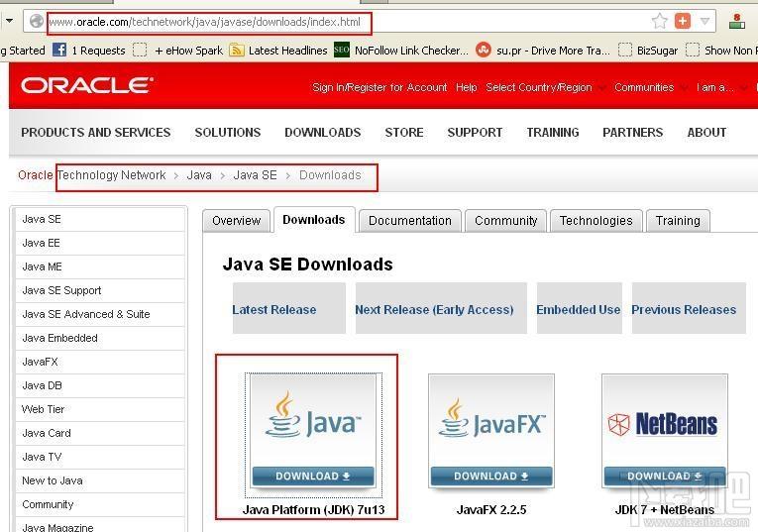Open the Latest Headlines RSS feed icon
Screen dimensions: 758x532
[x=237, y=51]
